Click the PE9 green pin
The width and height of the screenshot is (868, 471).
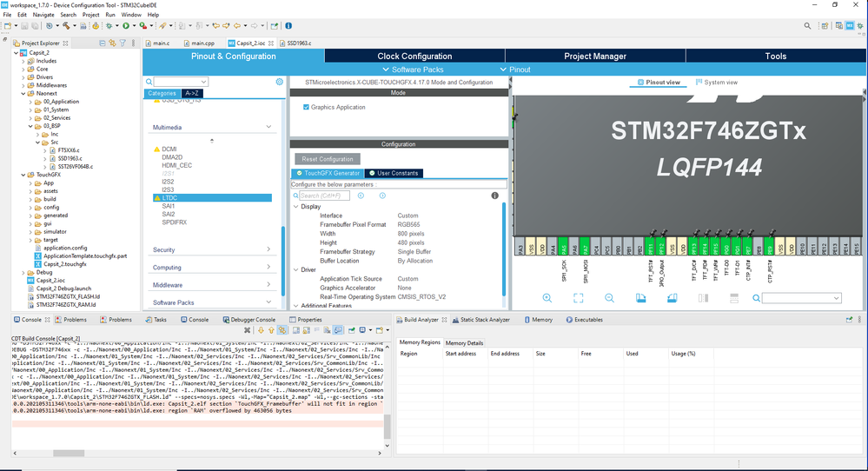click(x=769, y=247)
